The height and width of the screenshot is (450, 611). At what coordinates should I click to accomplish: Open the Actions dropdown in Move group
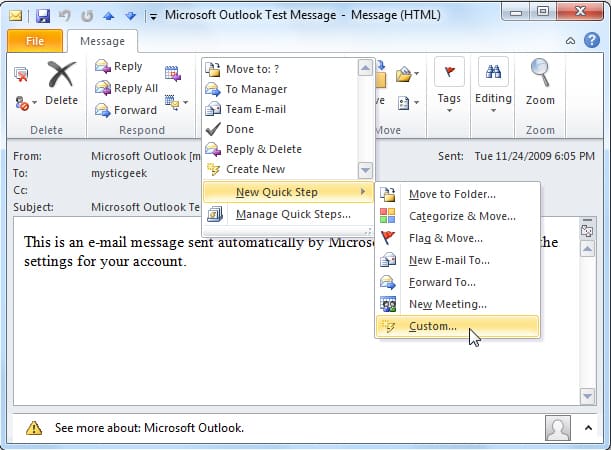pos(408,103)
